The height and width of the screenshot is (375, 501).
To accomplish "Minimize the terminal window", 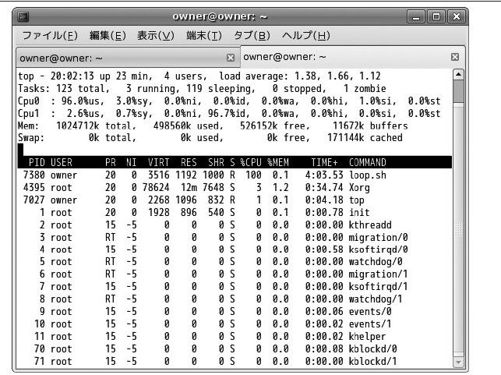I will pos(416,17).
